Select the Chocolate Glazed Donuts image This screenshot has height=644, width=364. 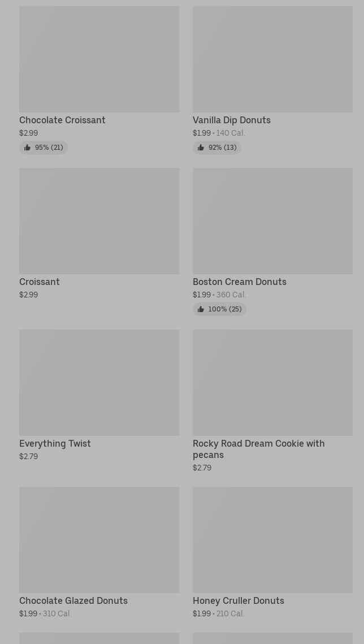click(99, 540)
